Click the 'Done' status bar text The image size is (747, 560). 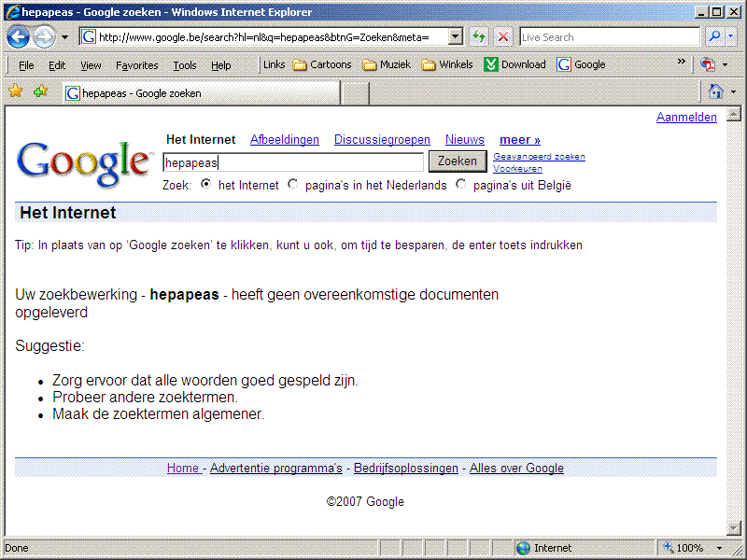17,548
